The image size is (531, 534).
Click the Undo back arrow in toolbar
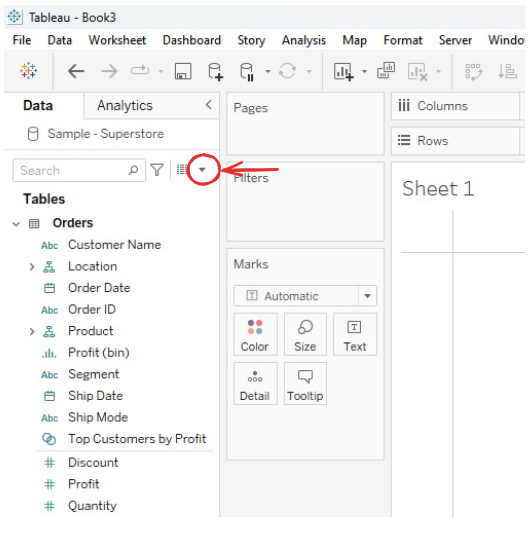pos(76,72)
